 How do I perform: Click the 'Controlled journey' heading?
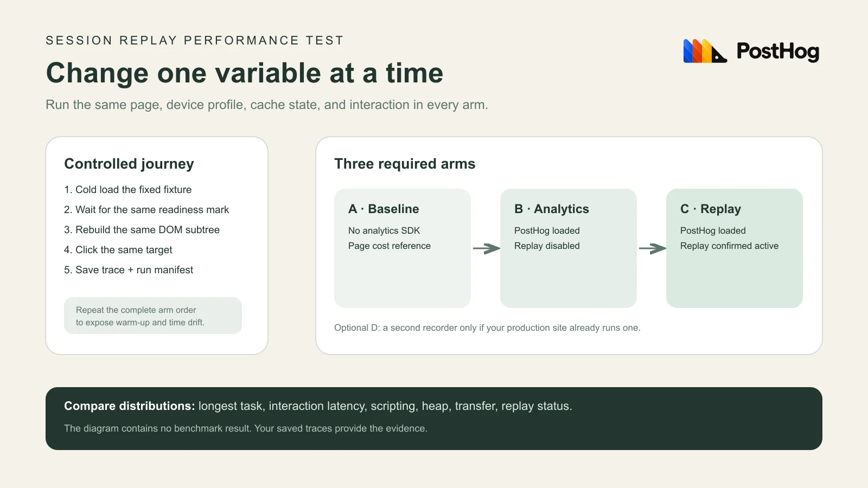(129, 164)
